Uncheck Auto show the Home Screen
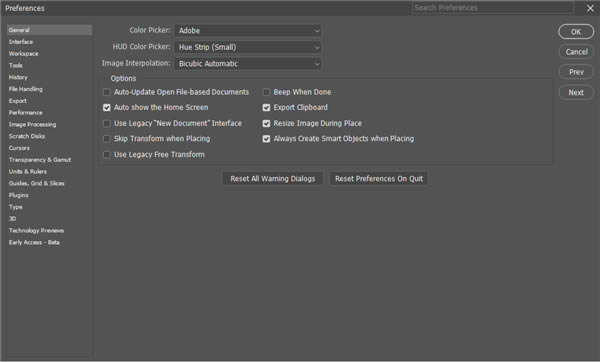Image resolution: width=600 pixels, height=362 pixels. tap(107, 108)
